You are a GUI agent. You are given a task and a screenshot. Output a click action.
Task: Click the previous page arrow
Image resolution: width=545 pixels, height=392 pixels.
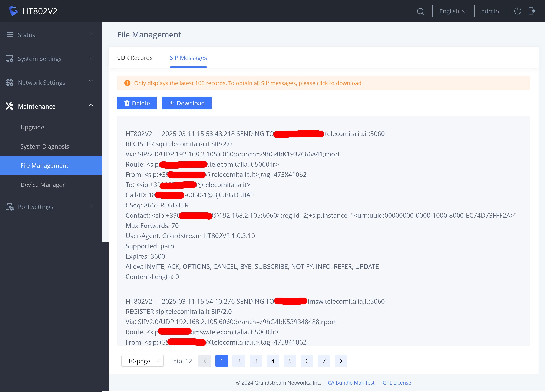pos(205,361)
